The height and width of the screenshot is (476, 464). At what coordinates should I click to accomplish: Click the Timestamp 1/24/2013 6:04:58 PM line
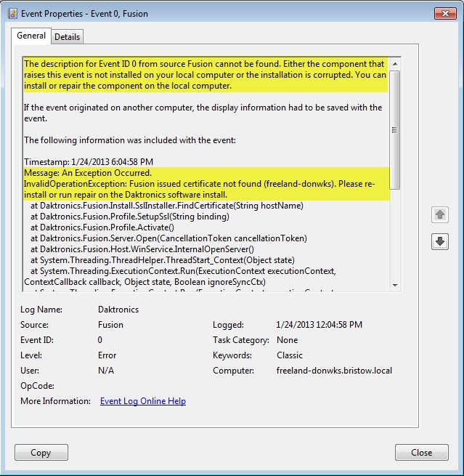coord(89,162)
